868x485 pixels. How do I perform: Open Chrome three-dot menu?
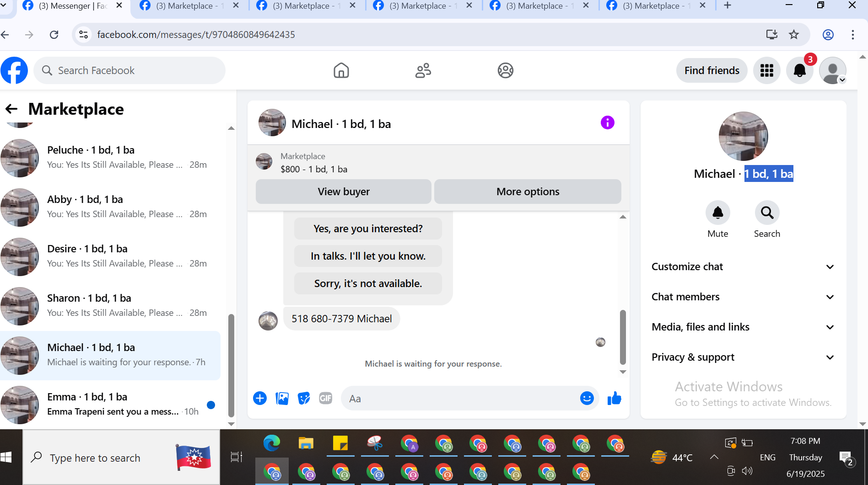coord(853,35)
